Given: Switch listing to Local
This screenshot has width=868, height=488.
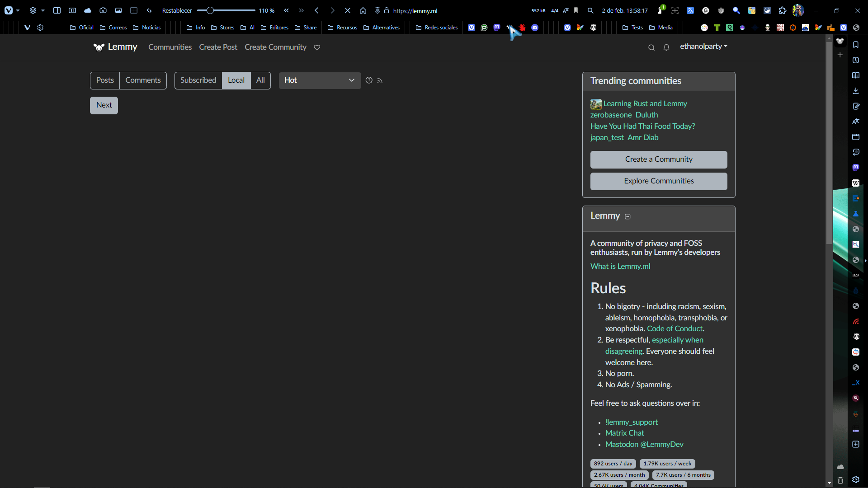Looking at the screenshot, I should tap(236, 80).
